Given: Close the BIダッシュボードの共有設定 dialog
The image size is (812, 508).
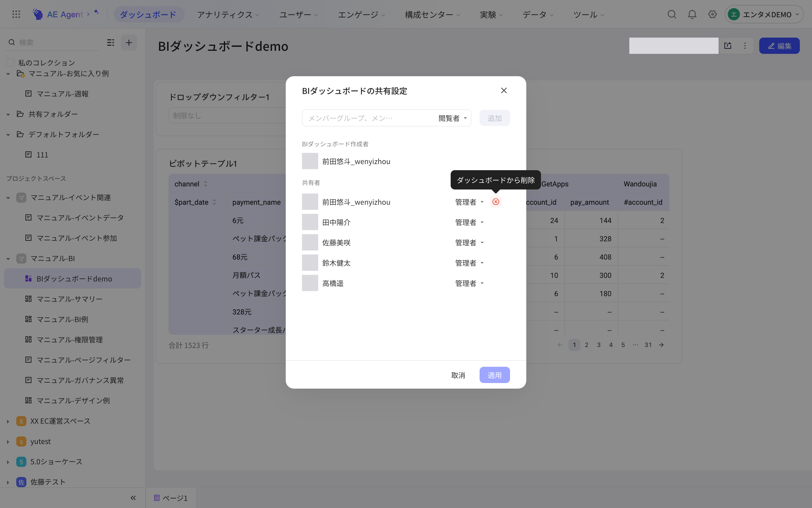Looking at the screenshot, I should [504, 91].
